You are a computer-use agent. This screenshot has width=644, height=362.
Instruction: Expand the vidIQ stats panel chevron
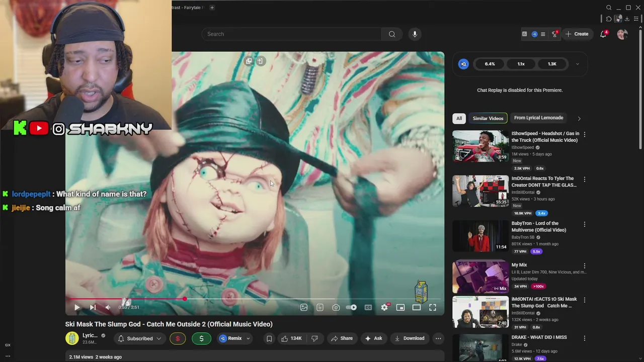577,64
